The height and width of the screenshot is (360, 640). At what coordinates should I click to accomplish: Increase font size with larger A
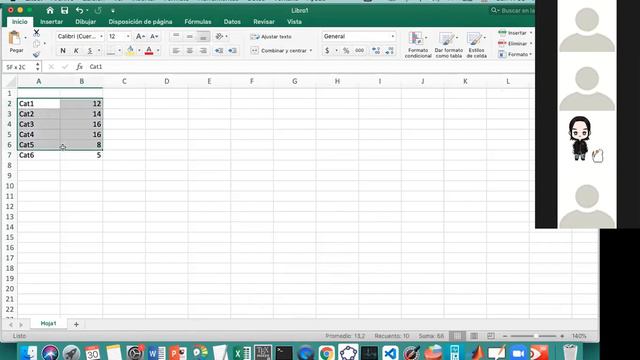click(x=139, y=36)
